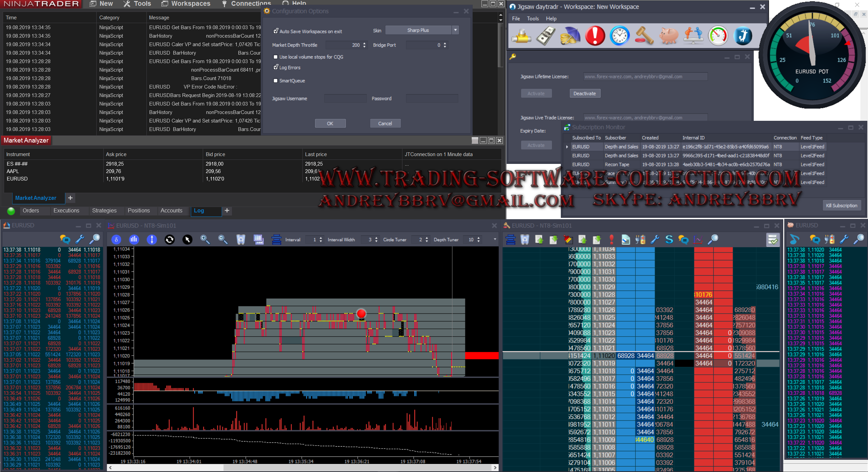Image resolution: width=868 pixels, height=472 pixels.
Task: Click the red exclamation mark icon
Action: coord(595,36)
